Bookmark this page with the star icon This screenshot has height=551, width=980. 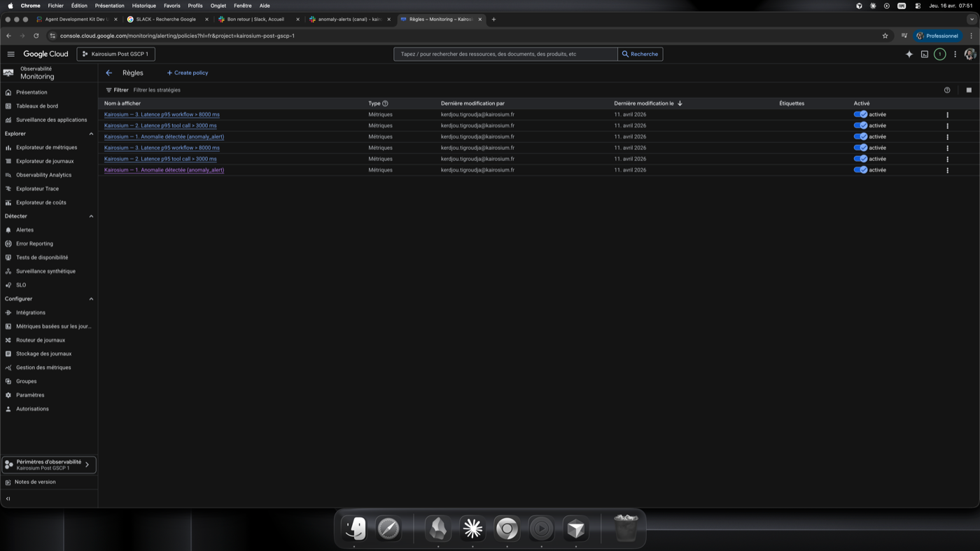pyautogui.click(x=885, y=36)
